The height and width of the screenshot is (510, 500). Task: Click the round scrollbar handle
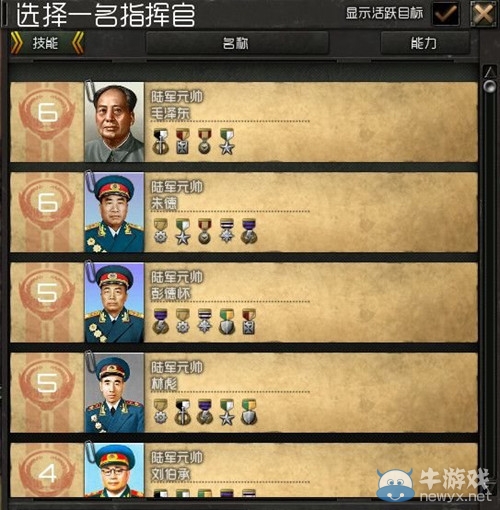tap(490, 86)
